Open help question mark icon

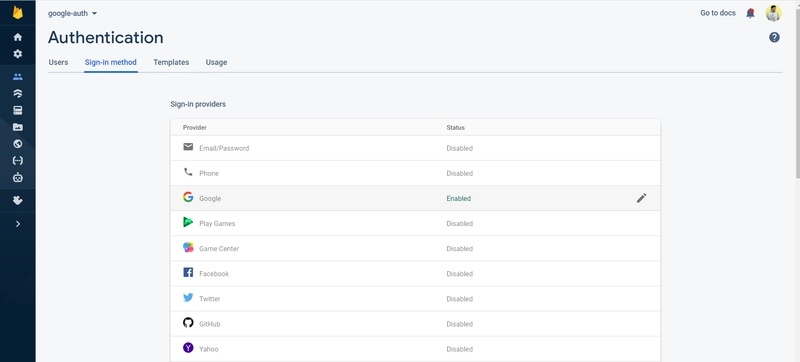774,37
